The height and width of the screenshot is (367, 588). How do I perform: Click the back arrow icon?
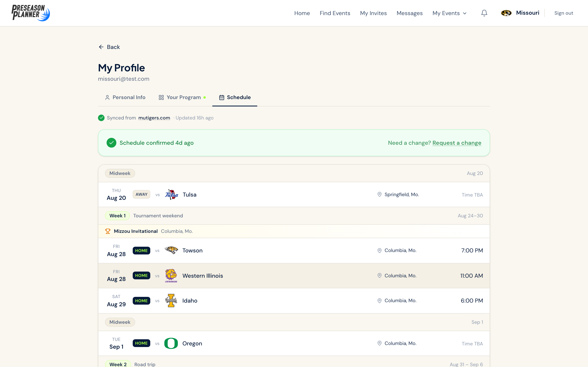coord(101,47)
